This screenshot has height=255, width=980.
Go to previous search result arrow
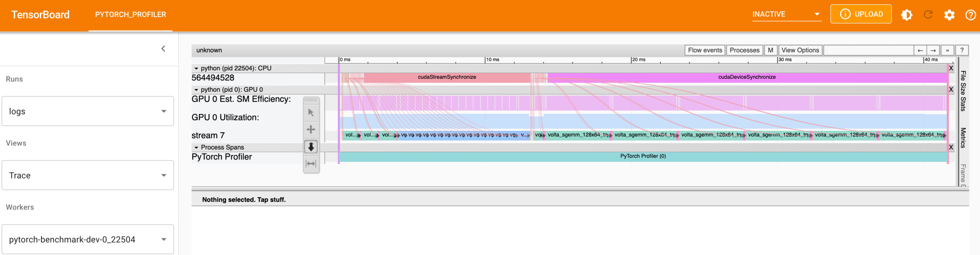(x=920, y=50)
